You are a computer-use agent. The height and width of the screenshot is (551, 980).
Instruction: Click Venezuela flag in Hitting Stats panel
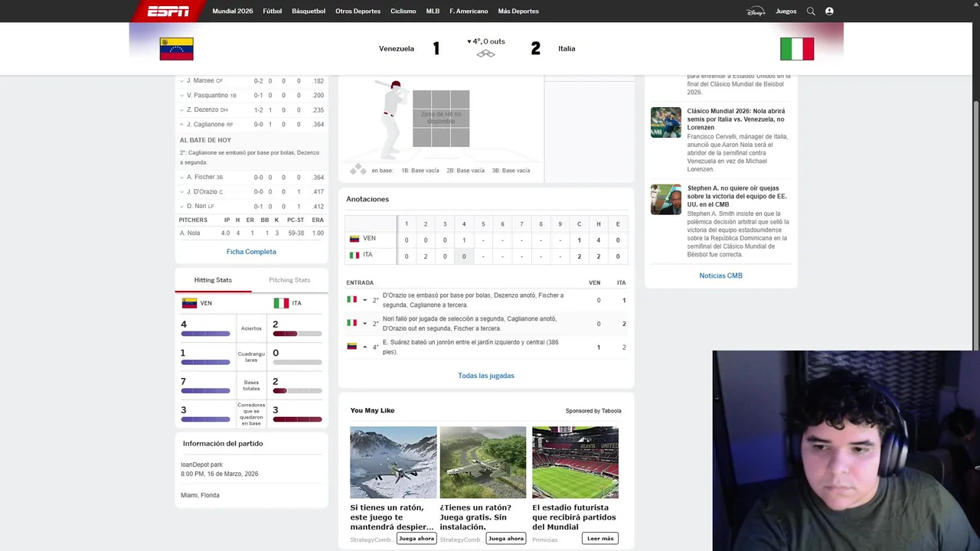pyautogui.click(x=189, y=303)
